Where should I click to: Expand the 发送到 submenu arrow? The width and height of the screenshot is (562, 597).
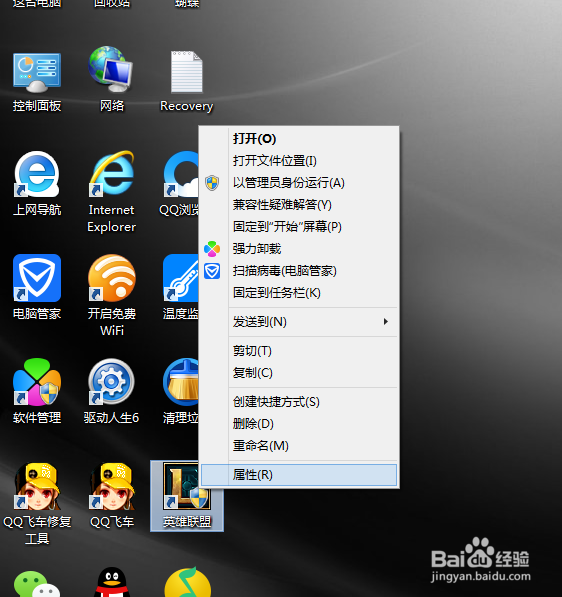tap(386, 322)
